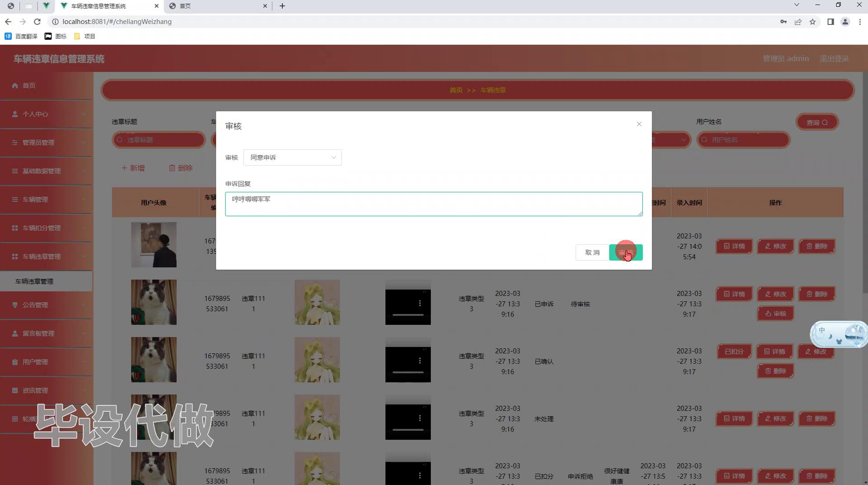
Task: Click the 退出登录 link
Action: click(834, 59)
